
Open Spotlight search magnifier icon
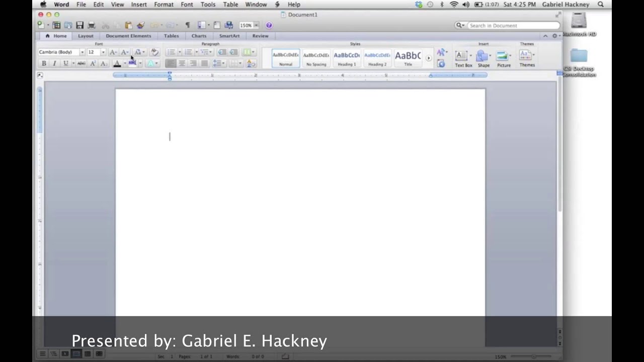tap(601, 5)
